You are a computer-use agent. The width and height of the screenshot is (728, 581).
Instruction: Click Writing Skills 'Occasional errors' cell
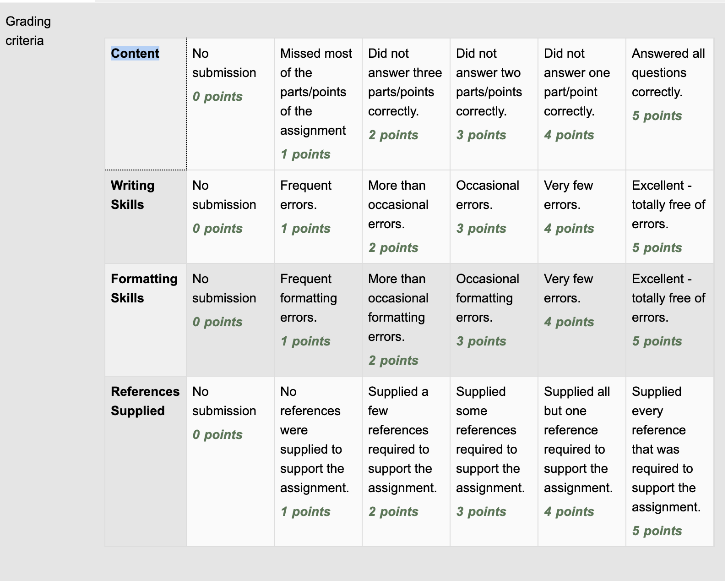pyautogui.click(x=494, y=217)
